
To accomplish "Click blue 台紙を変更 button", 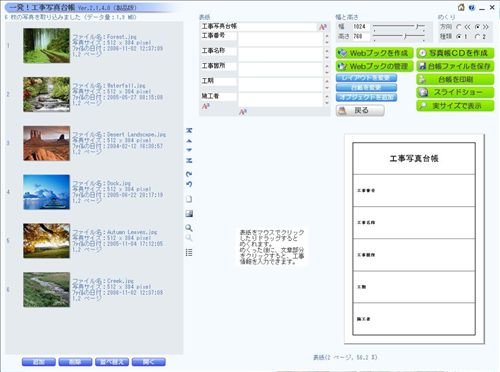I will click(366, 88).
